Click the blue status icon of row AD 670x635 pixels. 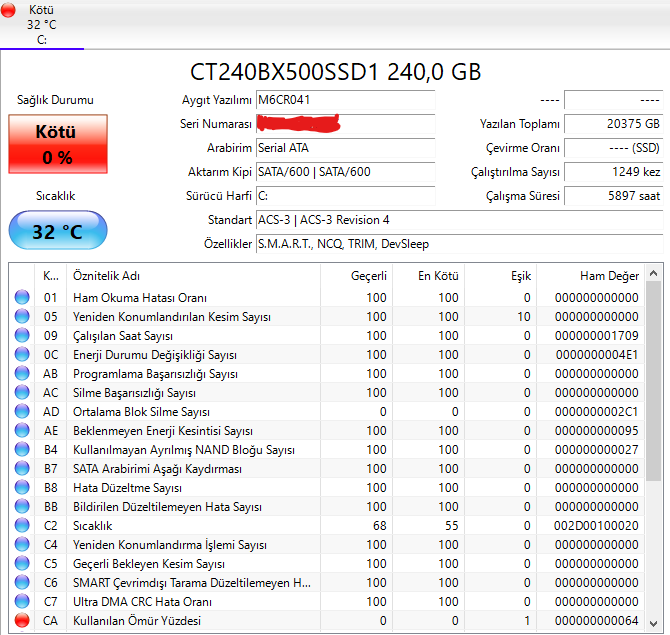click(x=22, y=411)
